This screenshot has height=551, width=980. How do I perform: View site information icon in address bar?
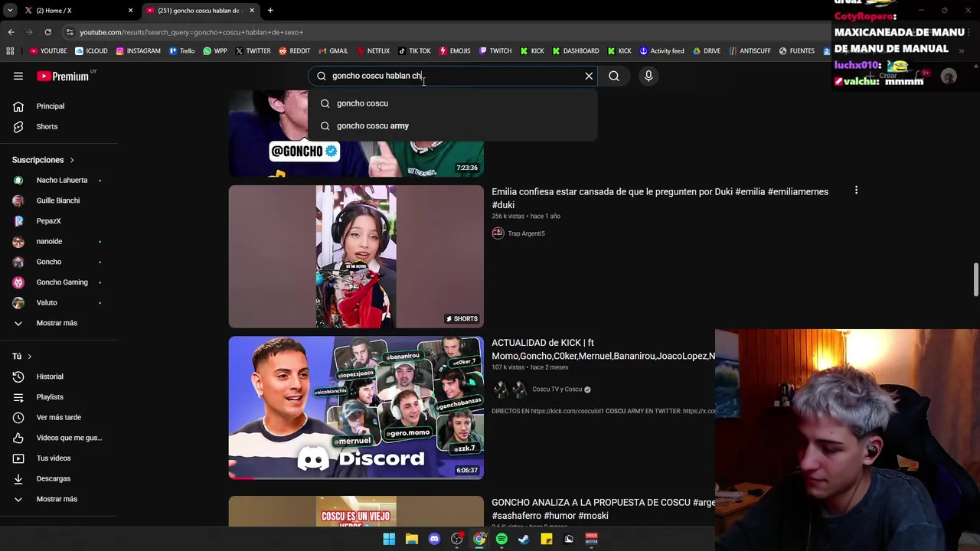tap(70, 32)
